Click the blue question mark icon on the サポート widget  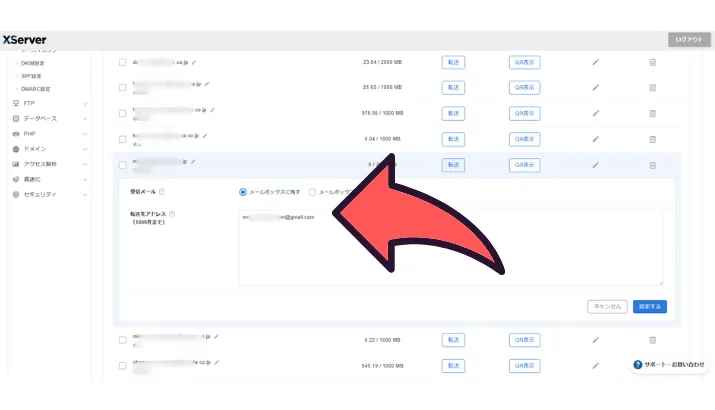(x=638, y=365)
